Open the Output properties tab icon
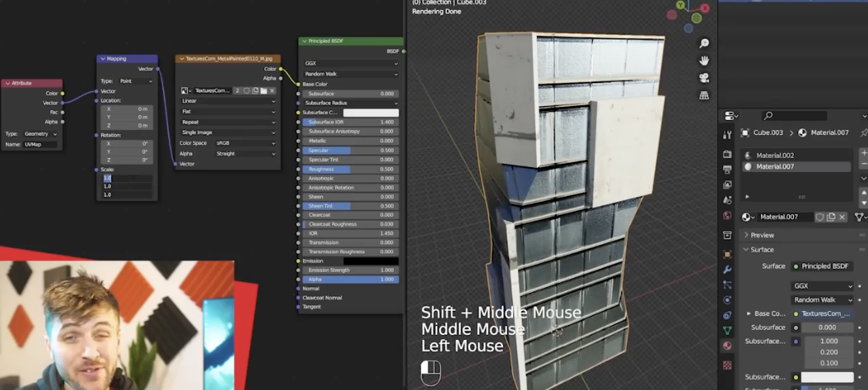868x390 pixels. 727,169
